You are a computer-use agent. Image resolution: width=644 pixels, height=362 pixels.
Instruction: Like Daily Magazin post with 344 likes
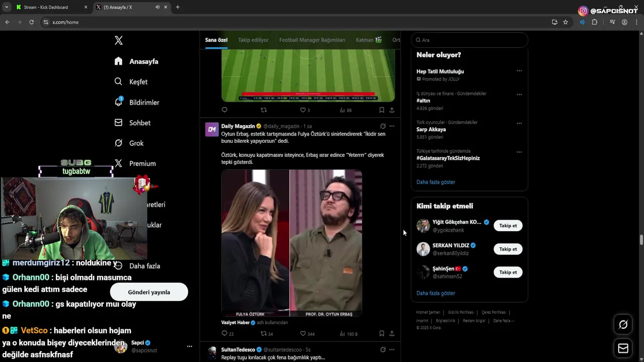tap(307, 333)
